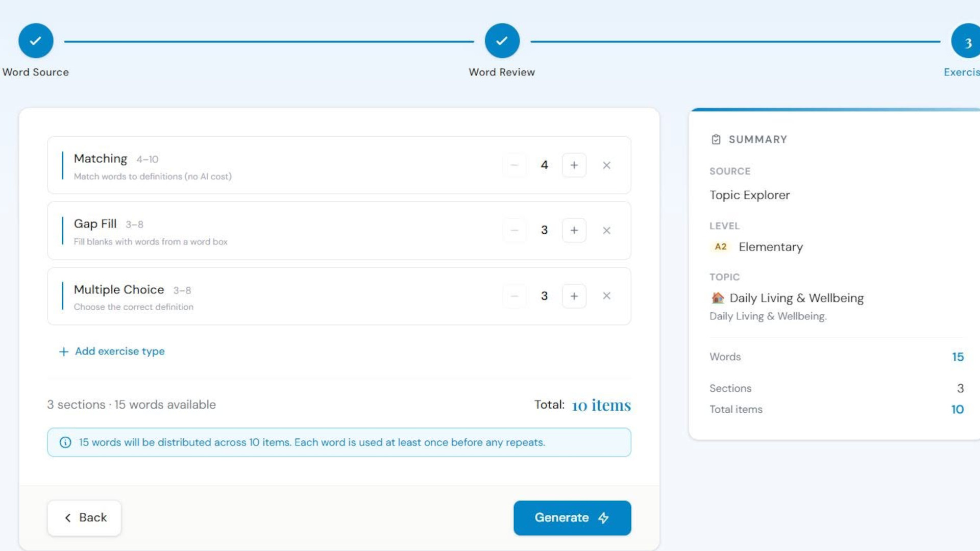Click the A2 level badge
Viewport: 980px width, 551px height.
pyautogui.click(x=720, y=247)
